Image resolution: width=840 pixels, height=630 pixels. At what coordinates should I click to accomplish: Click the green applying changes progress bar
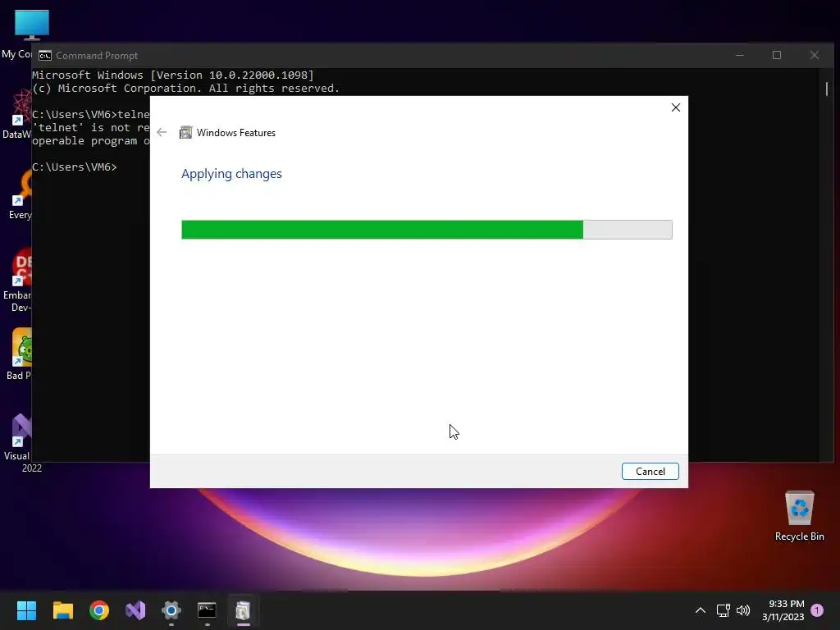[427, 230]
